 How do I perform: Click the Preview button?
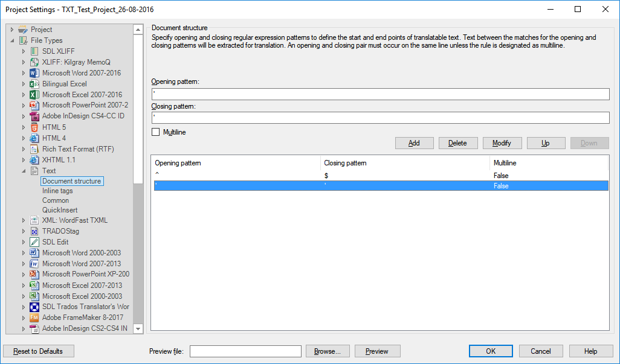(x=377, y=351)
